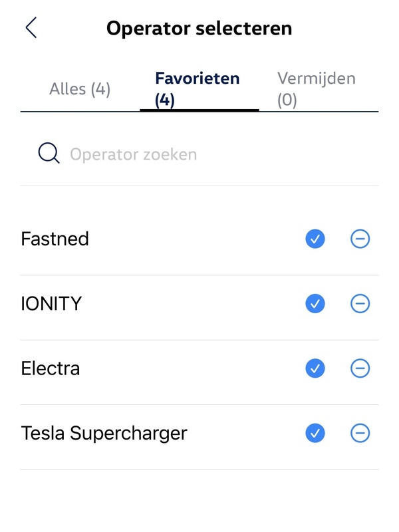Select the Fastned operator row
The height and width of the screenshot is (532, 399).
(56, 239)
